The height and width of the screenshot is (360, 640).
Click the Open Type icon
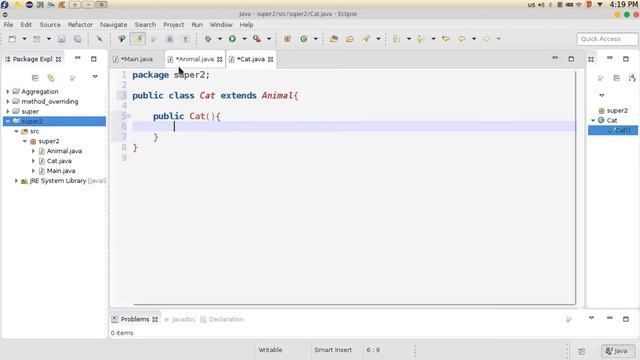(x=334, y=39)
